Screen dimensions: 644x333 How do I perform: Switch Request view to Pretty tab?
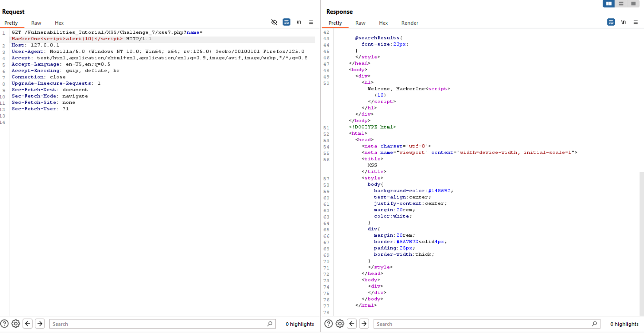11,23
